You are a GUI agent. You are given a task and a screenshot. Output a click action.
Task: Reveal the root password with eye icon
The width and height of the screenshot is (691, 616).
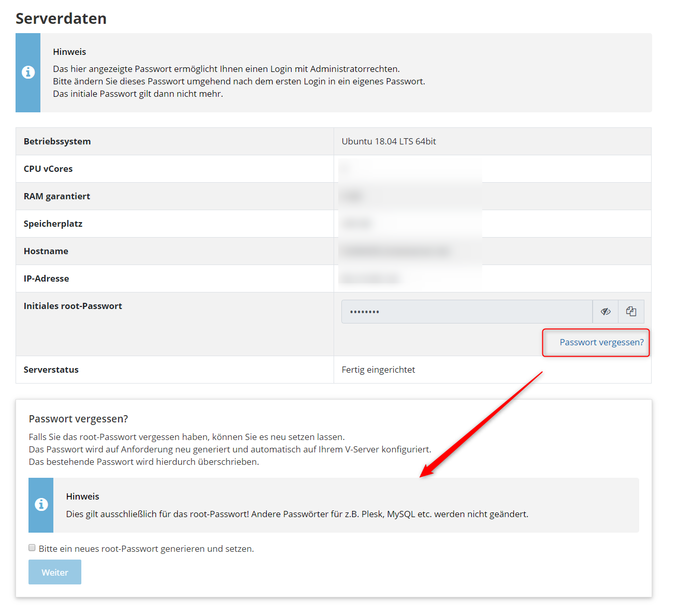pos(606,312)
